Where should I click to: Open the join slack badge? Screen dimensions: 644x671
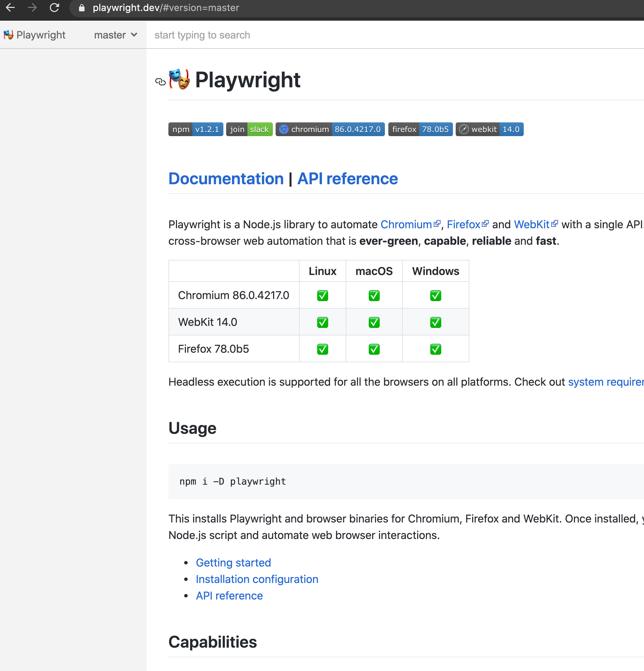tap(249, 129)
